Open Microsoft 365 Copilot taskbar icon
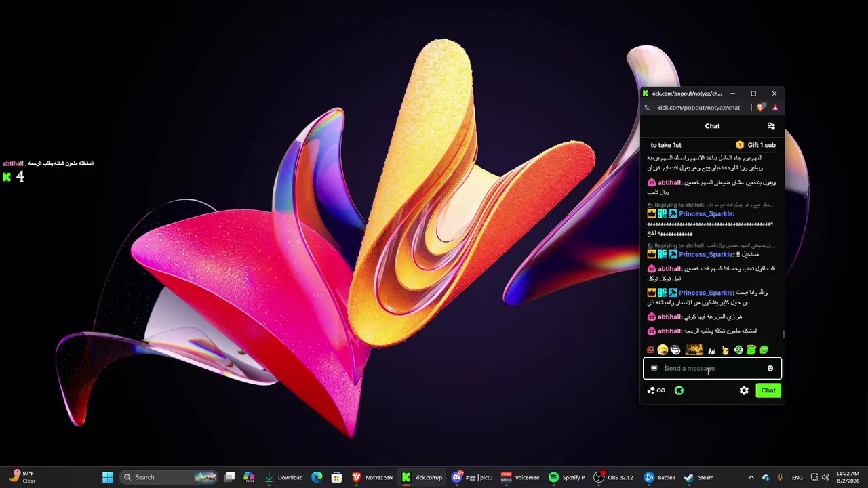The height and width of the screenshot is (488, 868). [249, 477]
